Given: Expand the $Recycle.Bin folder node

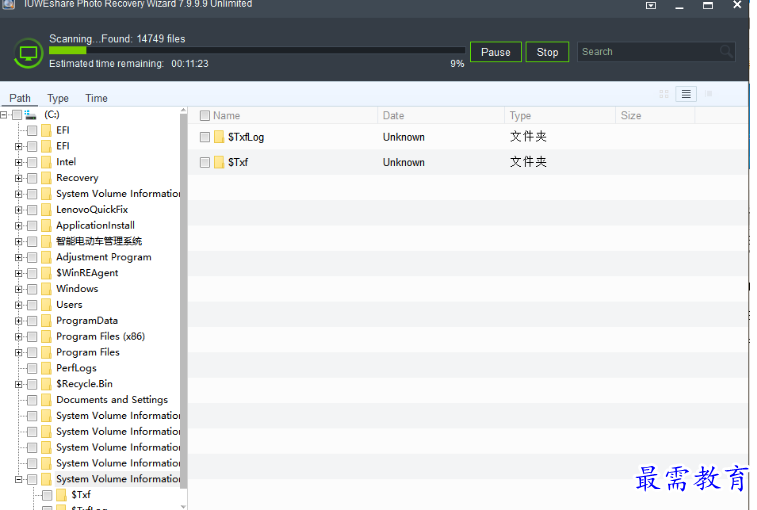Looking at the screenshot, I should 18,384.
